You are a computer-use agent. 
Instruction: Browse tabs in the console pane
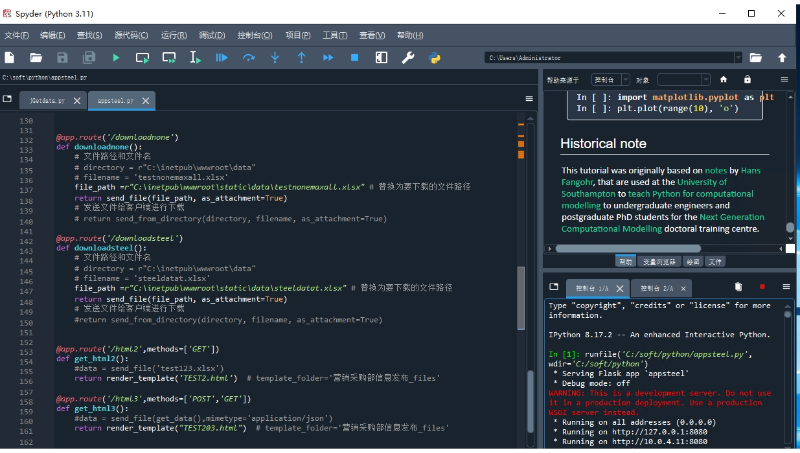click(x=554, y=287)
